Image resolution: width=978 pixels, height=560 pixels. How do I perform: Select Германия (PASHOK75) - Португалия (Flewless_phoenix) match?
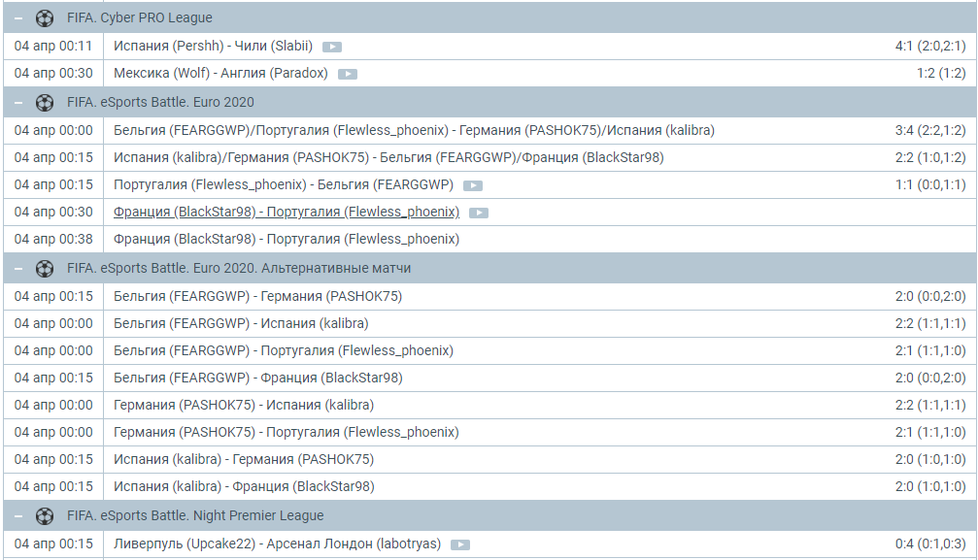tap(287, 432)
